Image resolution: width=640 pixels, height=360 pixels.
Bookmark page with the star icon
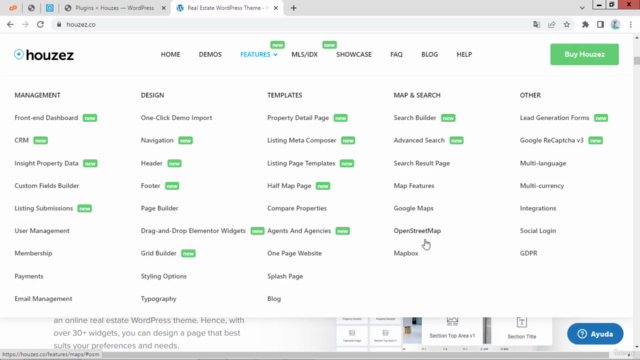(x=567, y=24)
